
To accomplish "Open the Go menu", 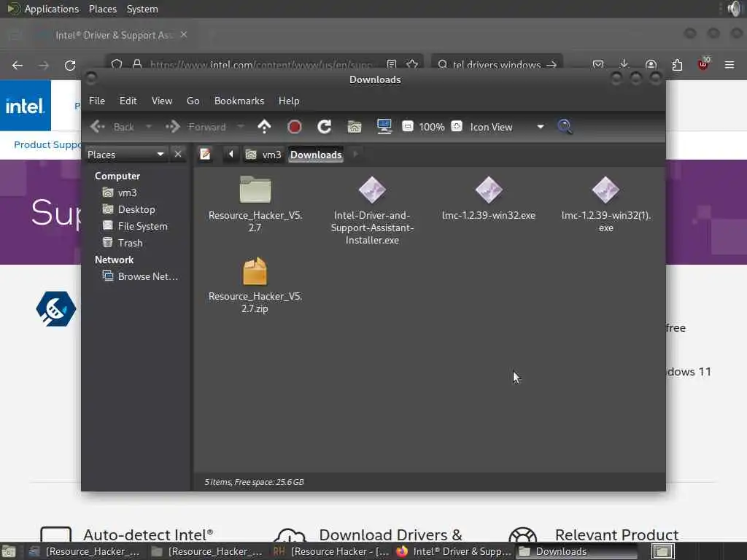I will [193, 101].
